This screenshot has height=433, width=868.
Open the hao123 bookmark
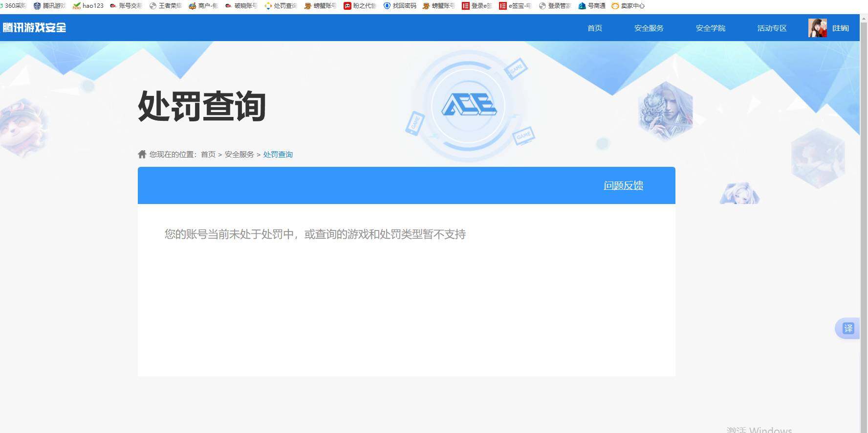pos(88,6)
